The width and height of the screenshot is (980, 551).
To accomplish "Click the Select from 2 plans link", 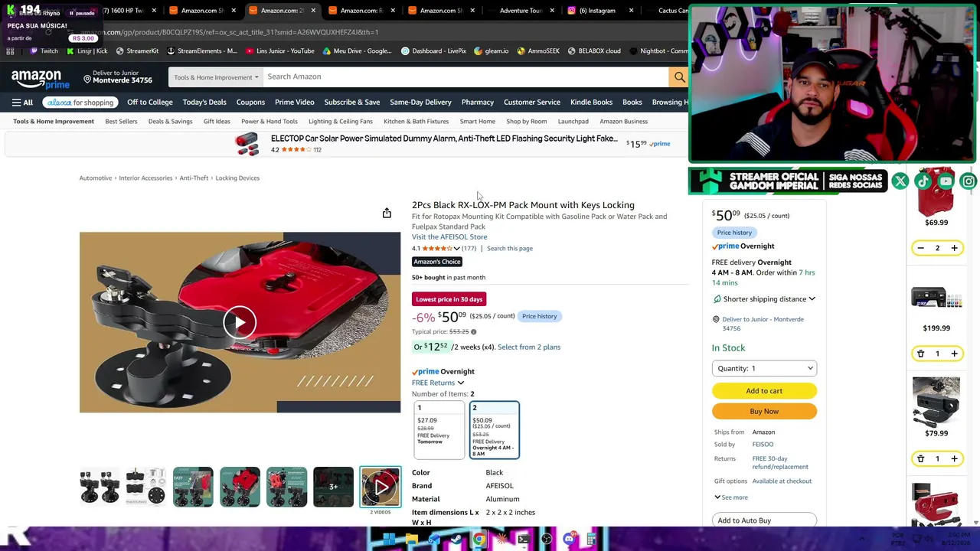I will 529,347.
